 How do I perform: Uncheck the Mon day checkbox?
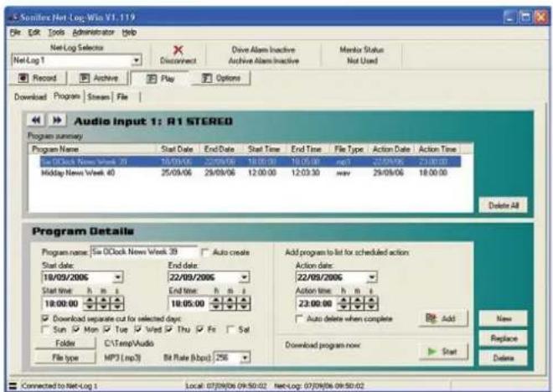[x=76, y=329]
